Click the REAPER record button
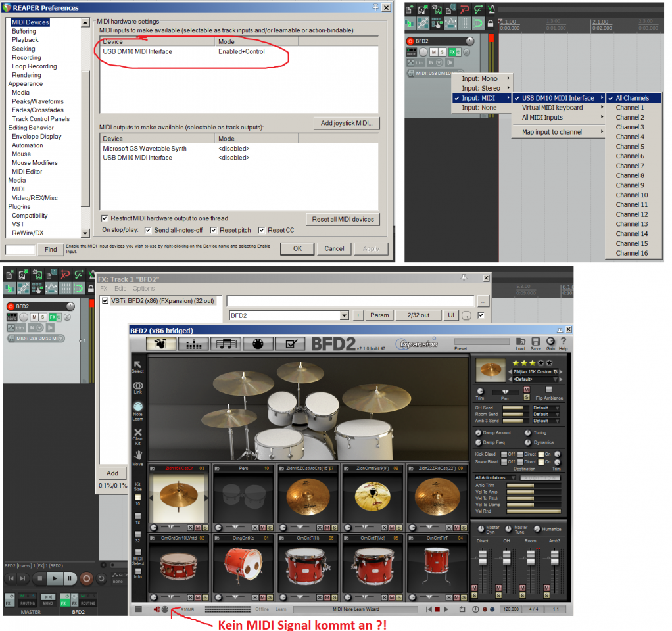Image resolution: width=672 pixels, height=631 pixels. click(86, 578)
